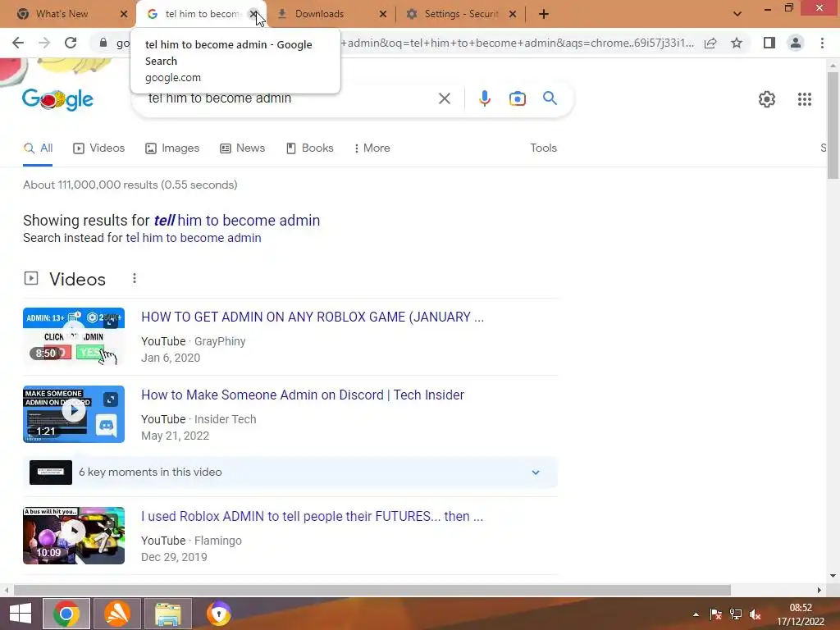View site information lock icon
This screenshot has width=840, height=630.
(103, 43)
